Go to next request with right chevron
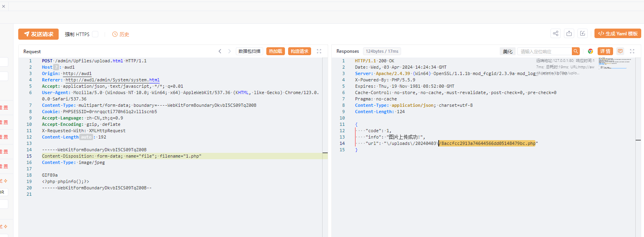The width and height of the screenshot is (644, 237). (229, 51)
